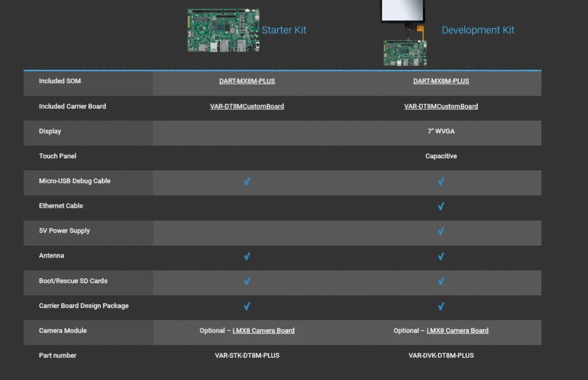
Task: Open VAR-DT8MCustomBoard link in Starter Kit column
Action: 247,107
